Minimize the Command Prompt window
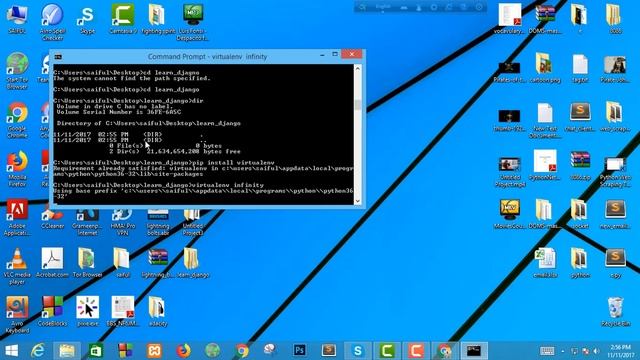Image resolution: width=640 pixels, height=360 pixels. pyautogui.click(x=322, y=55)
